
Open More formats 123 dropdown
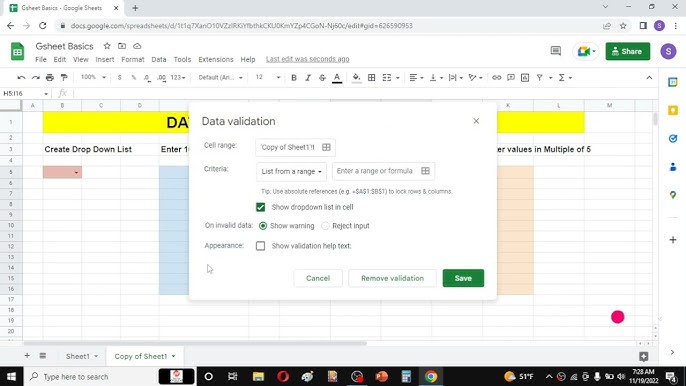[x=178, y=77]
